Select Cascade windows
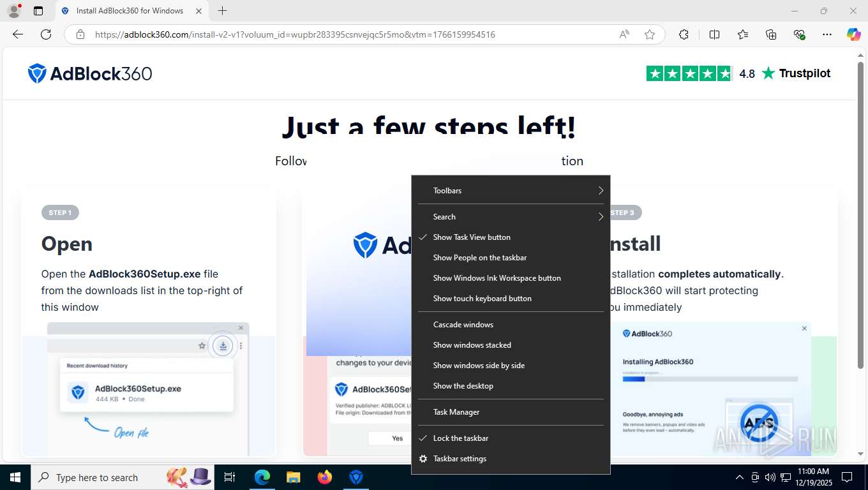868x490 pixels. [511, 325]
